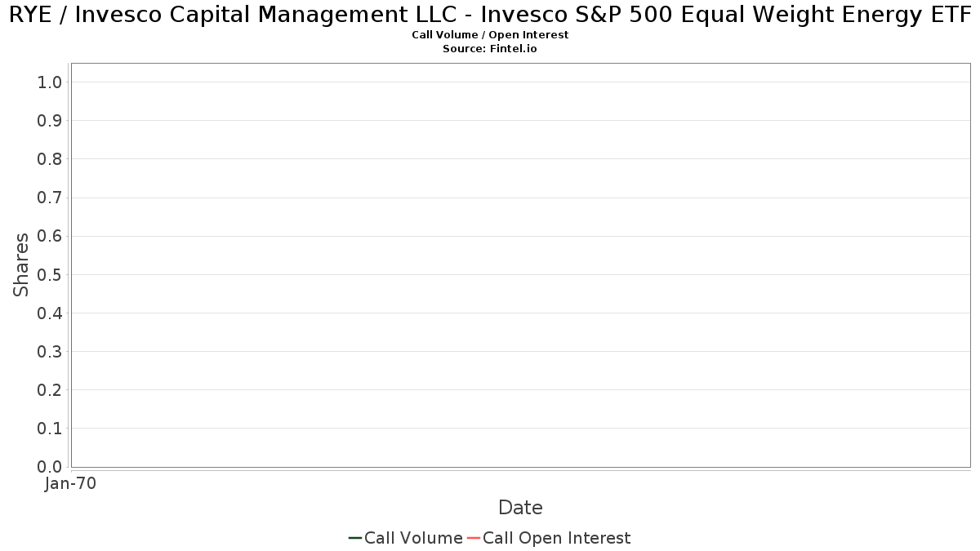Click the 0.6 y-axis tick label
980x551 pixels.
tap(50, 236)
